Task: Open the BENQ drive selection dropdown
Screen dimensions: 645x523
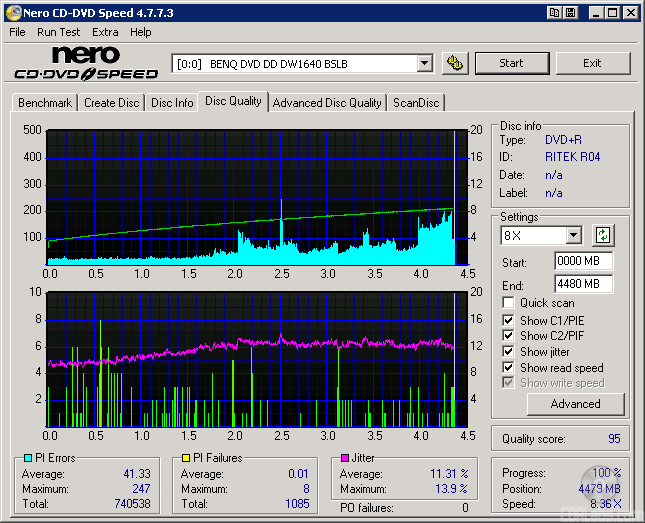Action: (x=424, y=63)
